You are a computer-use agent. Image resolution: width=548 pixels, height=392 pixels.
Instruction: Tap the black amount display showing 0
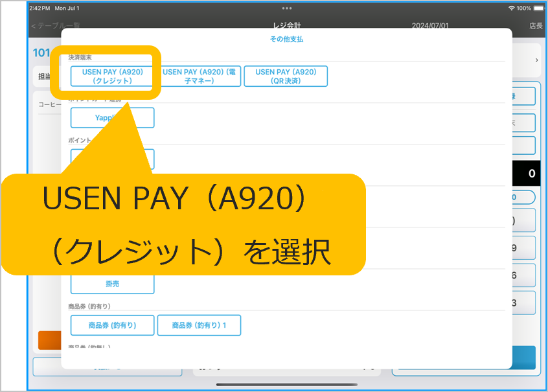[x=525, y=174]
